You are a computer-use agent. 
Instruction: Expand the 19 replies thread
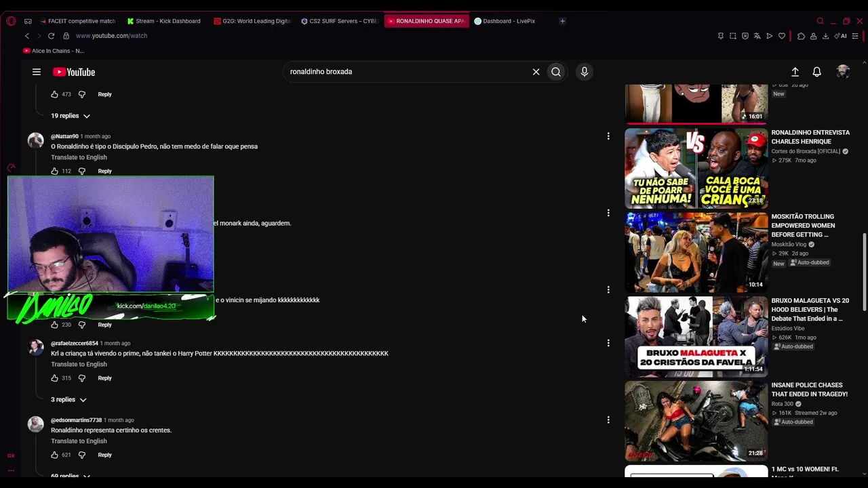coord(71,116)
